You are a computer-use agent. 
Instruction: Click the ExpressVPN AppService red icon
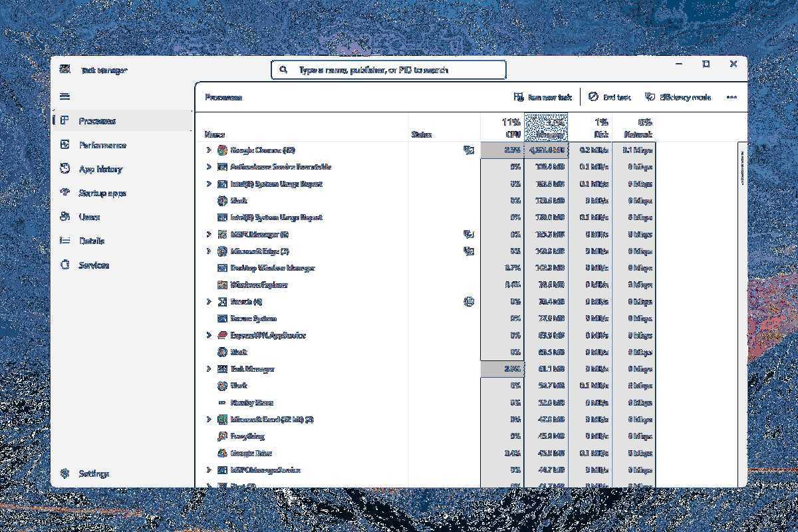pyautogui.click(x=222, y=335)
